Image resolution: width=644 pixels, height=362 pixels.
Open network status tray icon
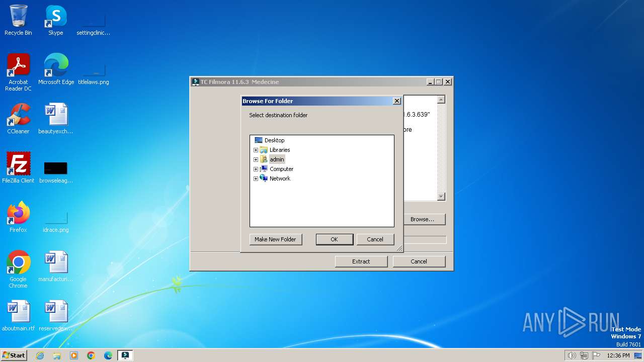click(584, 355)
